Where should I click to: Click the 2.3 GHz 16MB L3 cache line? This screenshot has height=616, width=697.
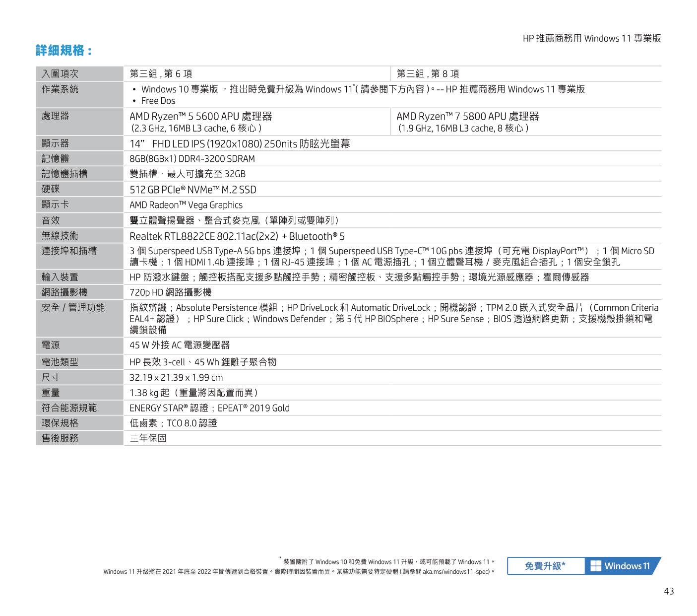(x=196, y=129)
